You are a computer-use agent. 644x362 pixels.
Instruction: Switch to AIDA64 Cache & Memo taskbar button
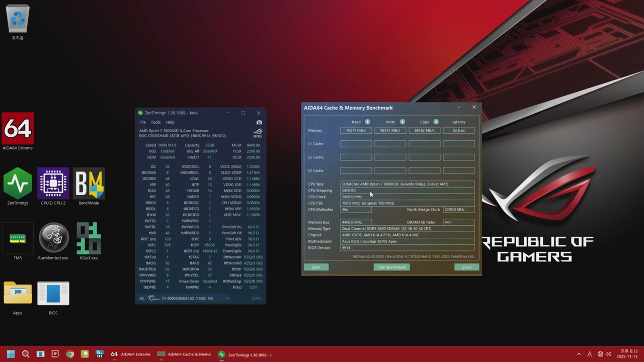pyautogui.click(x=184, y=354)
